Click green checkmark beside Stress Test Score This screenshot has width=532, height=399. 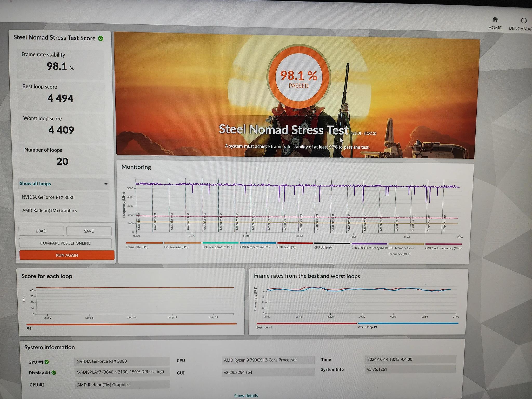[x=101, y=39]
